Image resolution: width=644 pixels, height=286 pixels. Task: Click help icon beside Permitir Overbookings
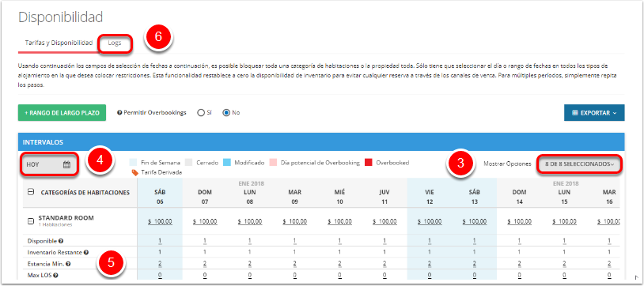[119, 113]
